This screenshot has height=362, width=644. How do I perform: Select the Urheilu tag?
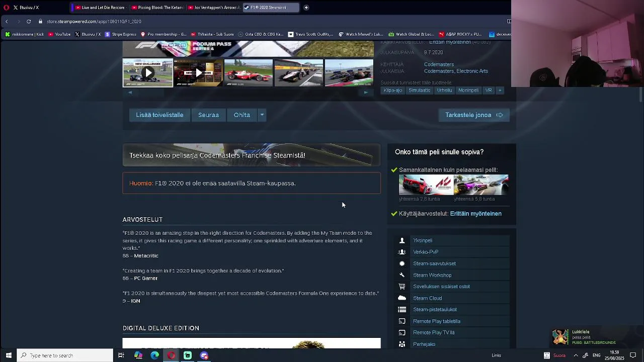pyautogui.click(x=444, y=90)
